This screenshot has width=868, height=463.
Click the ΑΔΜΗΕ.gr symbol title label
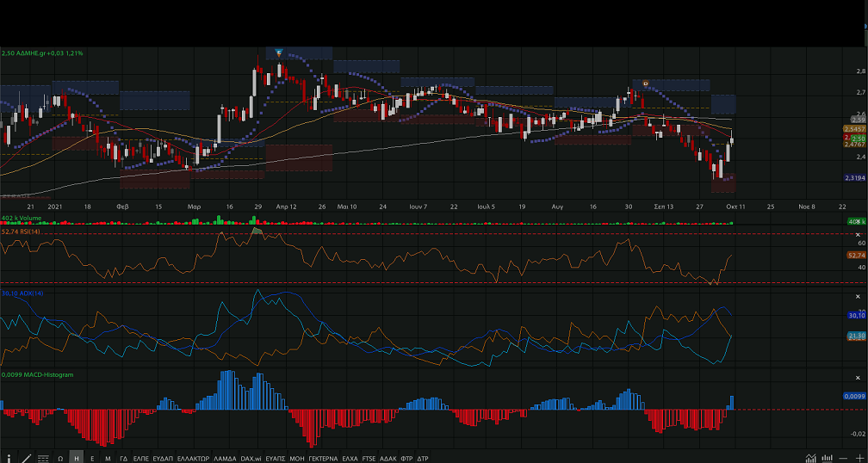(x=42, y=53)
